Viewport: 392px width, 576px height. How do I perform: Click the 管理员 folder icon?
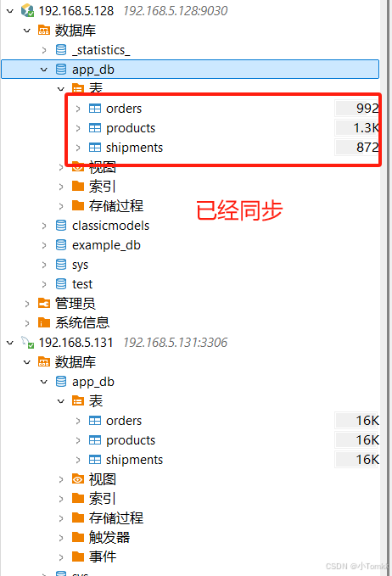coord(44,304)
